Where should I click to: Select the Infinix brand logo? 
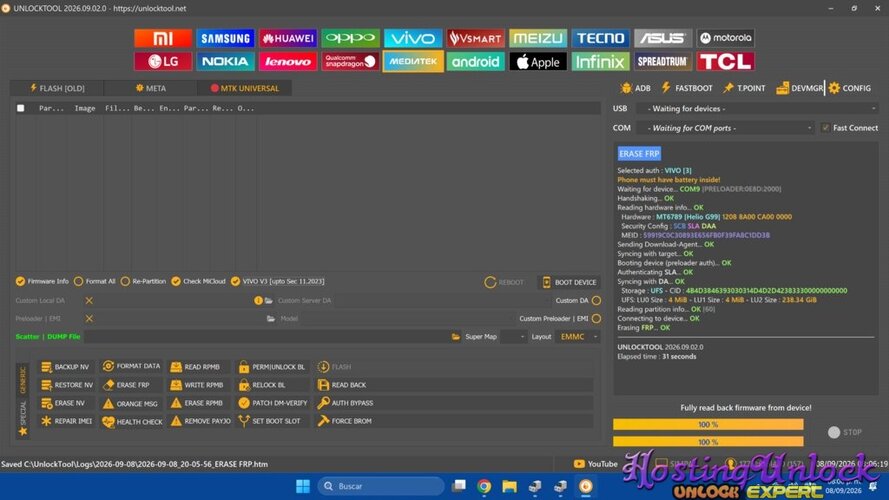(x=600, y=61)
